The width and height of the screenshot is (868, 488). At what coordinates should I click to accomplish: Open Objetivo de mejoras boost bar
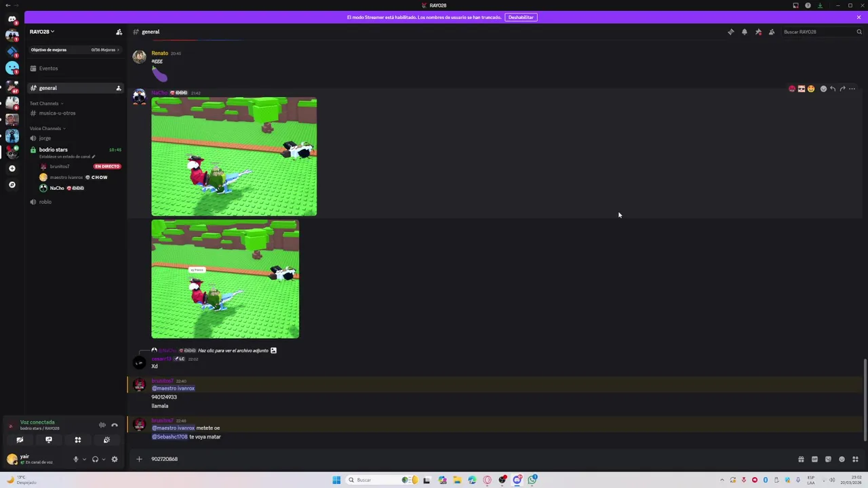[x=75, y=49]
